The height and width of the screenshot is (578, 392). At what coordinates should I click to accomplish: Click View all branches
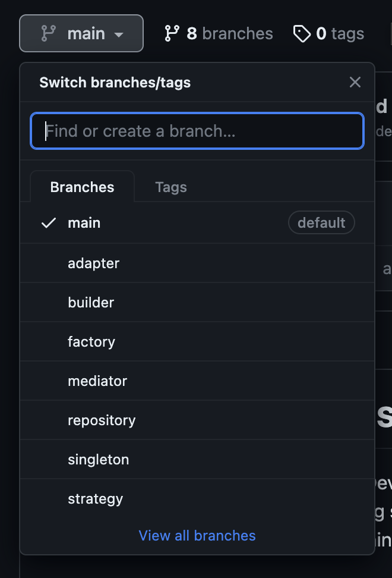click(197, 535)
